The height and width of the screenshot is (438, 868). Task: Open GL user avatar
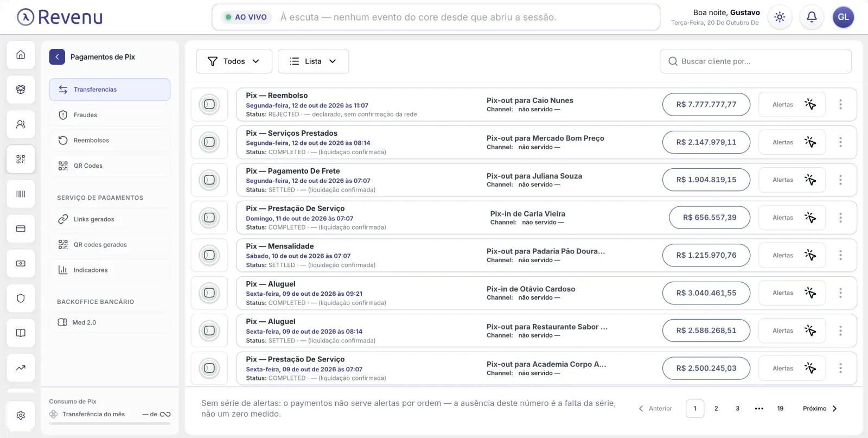tap(843, 17)
